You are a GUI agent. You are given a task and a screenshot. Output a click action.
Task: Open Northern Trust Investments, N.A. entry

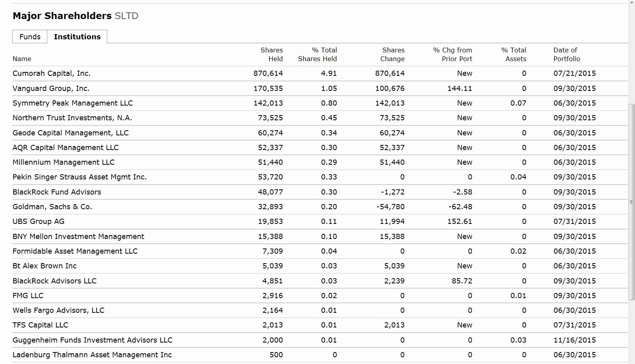click(x=72, y=118)
